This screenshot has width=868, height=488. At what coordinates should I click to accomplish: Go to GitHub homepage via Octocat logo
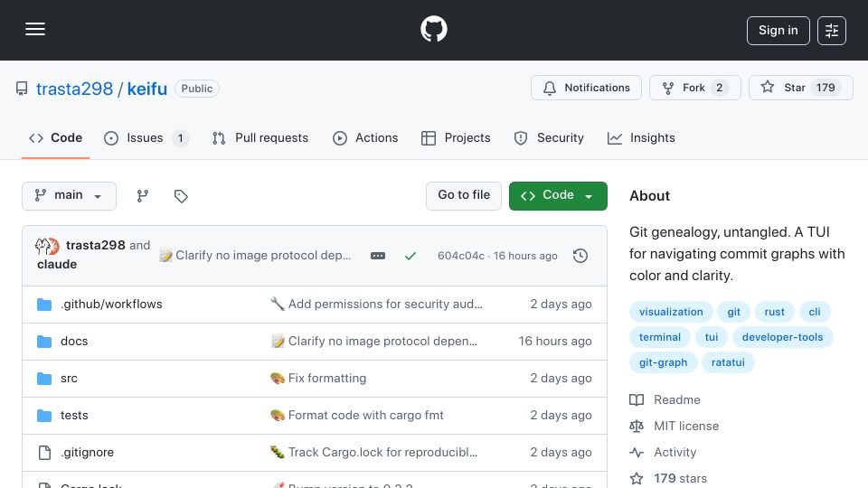click(x=433, y=29)
